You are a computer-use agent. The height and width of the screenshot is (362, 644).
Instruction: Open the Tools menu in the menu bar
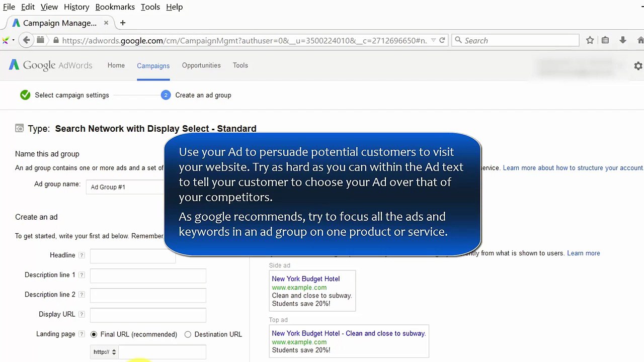(x=150, y=7)
